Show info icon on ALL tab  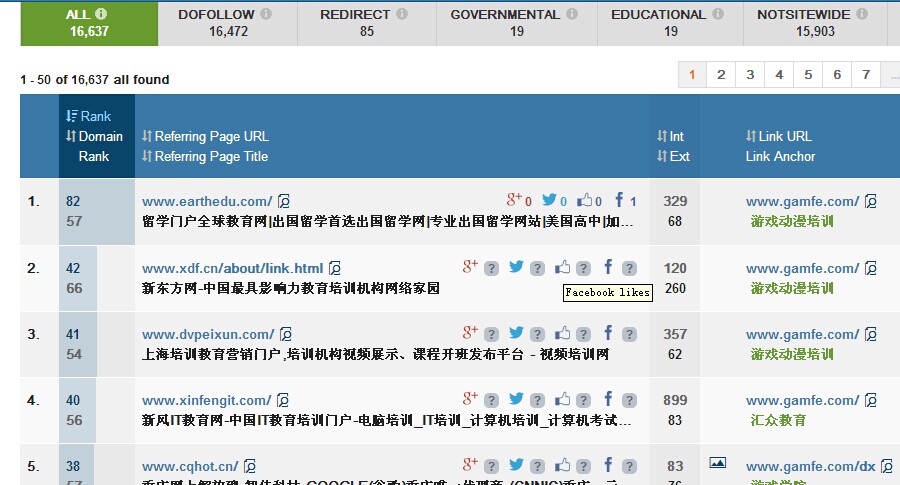(101, 14)
